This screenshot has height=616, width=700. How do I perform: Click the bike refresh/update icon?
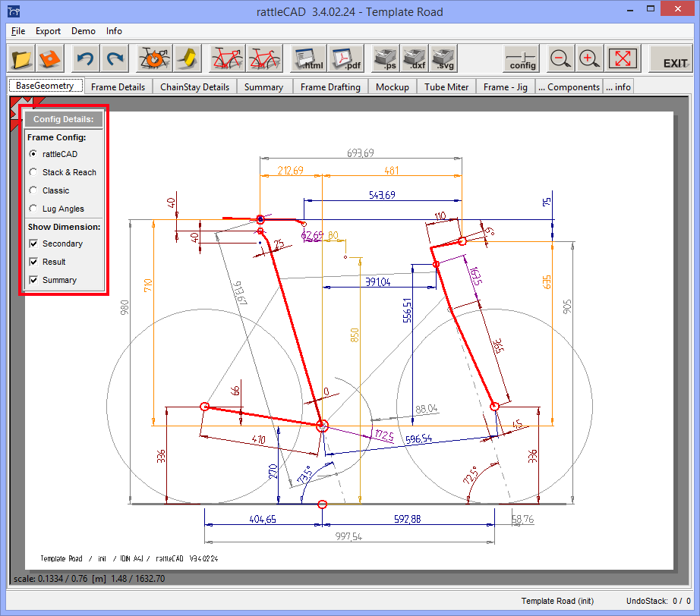click(154, 58)
